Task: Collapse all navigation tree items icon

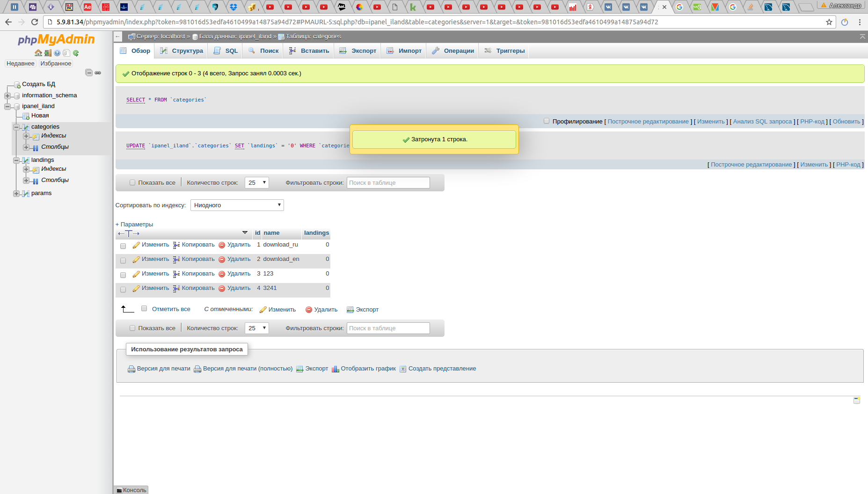Action: tap(89, 73)
